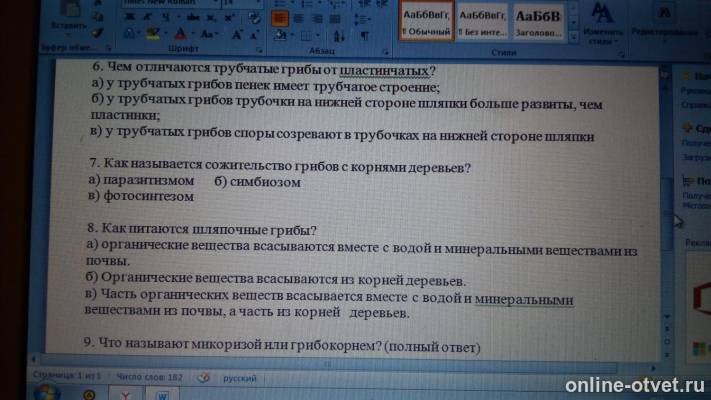Click the format painter brush
This screenshot has width=711, height=400.
point(97,33)
